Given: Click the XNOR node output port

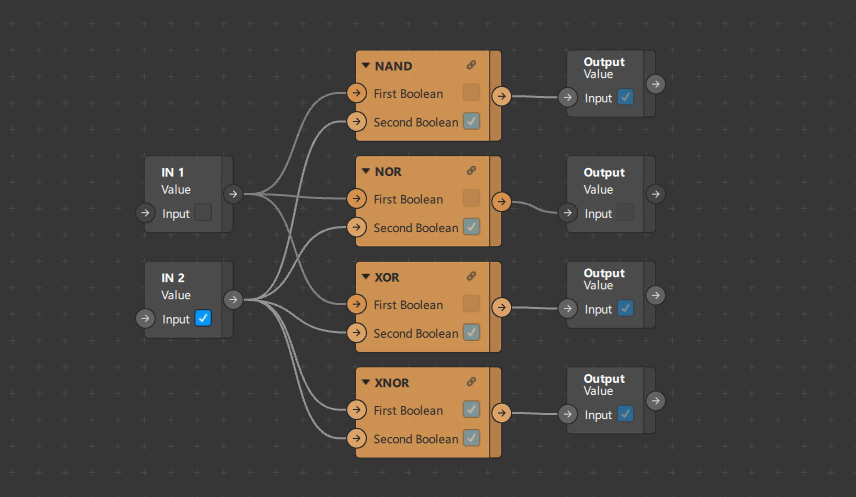Looking at the screenshot, I should point(501,412).
